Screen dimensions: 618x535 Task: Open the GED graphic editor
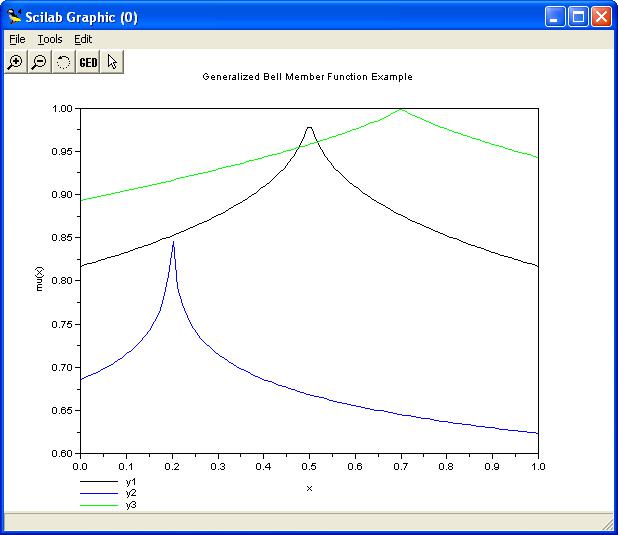click(88, 62)
